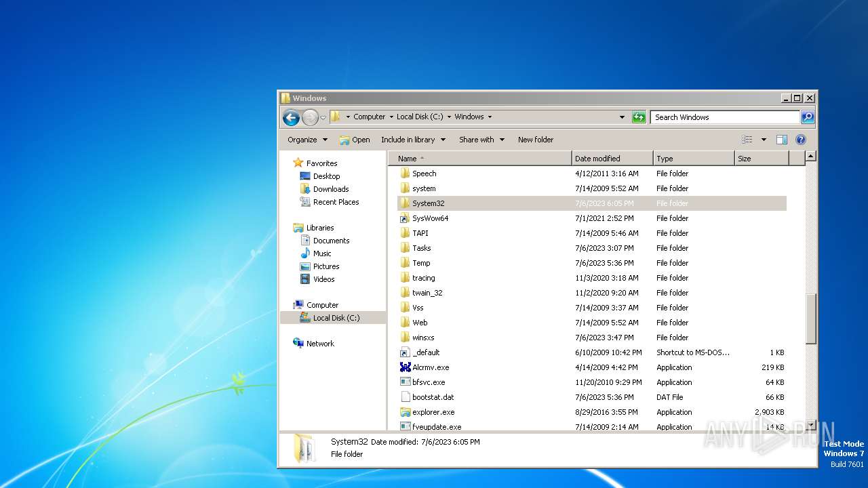Click the explorer.exe size 2,903 KB

(x=769, y=412)
